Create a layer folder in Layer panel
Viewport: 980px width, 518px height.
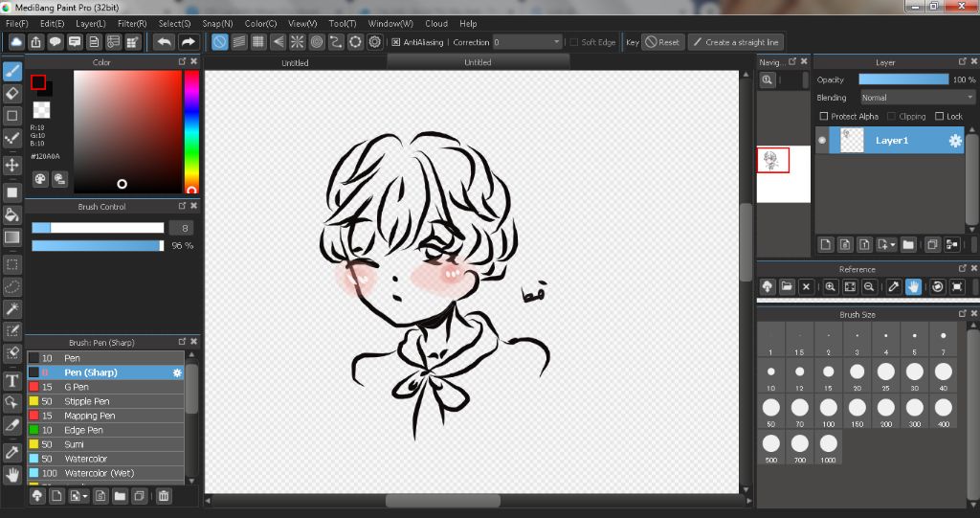[908, 244]
